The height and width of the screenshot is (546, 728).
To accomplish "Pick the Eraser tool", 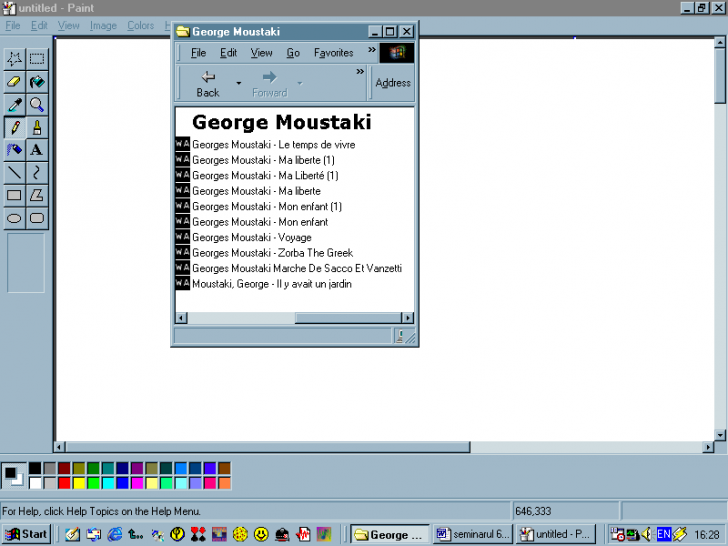I will (14, 82).
